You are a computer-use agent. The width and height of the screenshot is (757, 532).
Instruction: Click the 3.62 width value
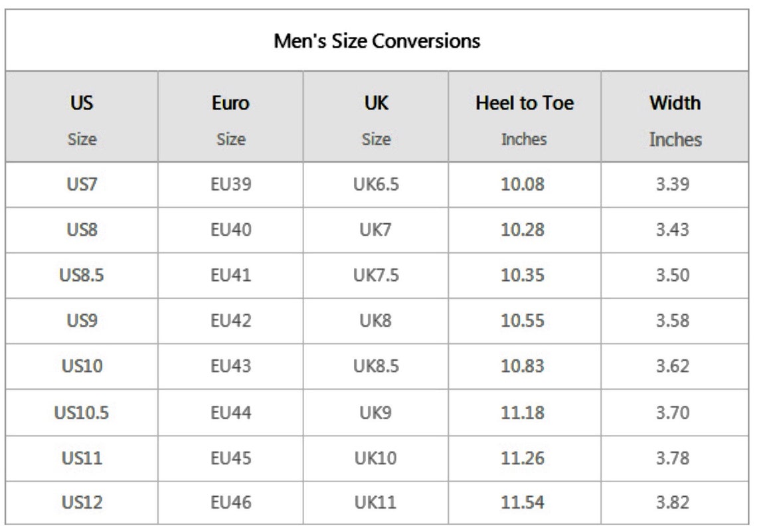(x=673, y=366)
